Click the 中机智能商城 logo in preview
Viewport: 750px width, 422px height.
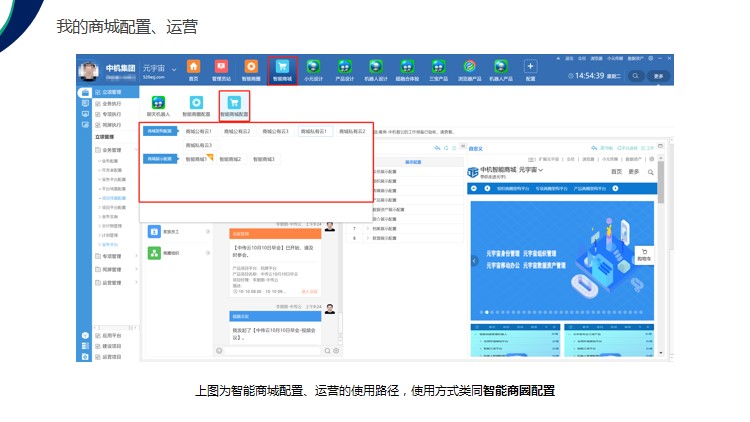pos(473,172)
